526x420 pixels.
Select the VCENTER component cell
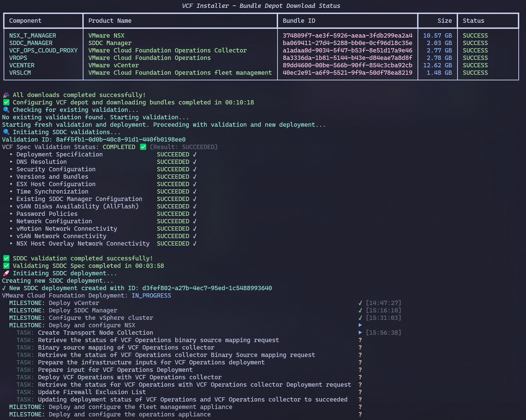(x=22, y=65)
